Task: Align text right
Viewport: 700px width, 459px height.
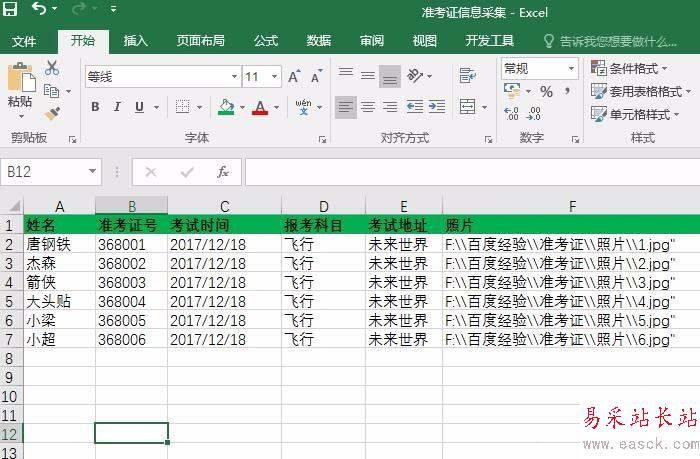Action: [390, 107]
